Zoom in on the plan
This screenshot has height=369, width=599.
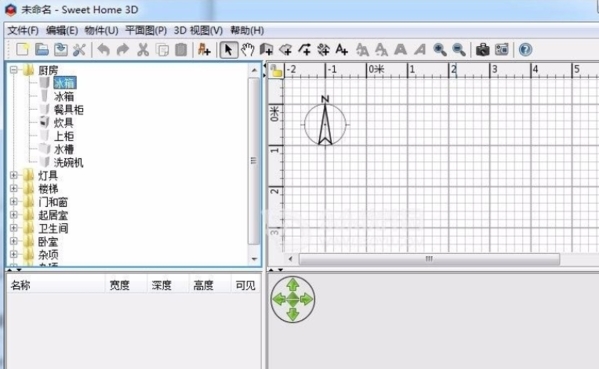[x=440, y=50]
